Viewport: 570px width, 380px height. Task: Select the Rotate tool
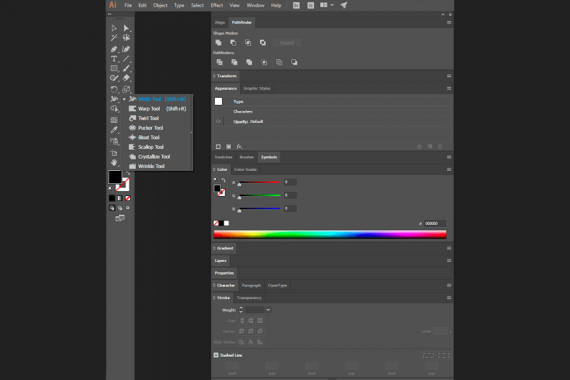[x=114, y=89]
